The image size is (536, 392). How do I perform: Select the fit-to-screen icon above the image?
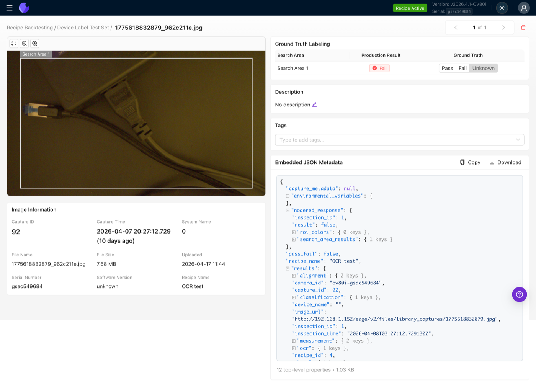pos(13,43)
